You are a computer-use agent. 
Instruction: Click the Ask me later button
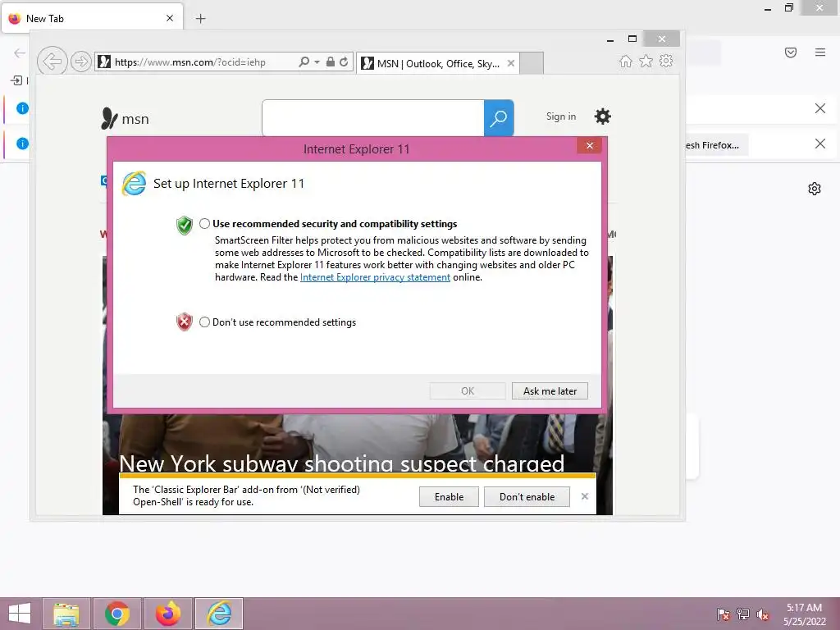[550, 391]
